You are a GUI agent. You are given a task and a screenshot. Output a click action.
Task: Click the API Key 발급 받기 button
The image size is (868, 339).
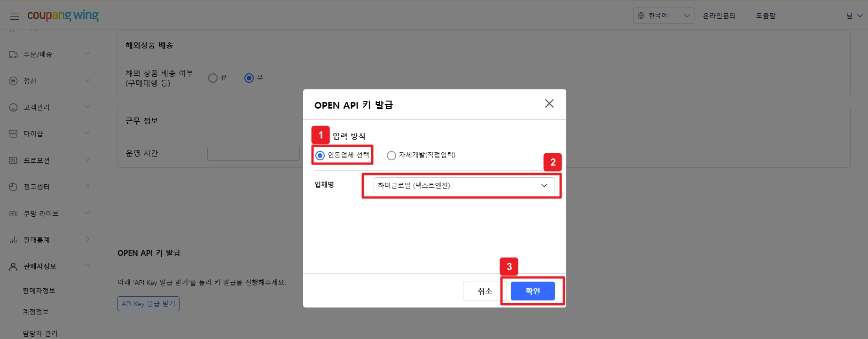[x=149, y=304]
